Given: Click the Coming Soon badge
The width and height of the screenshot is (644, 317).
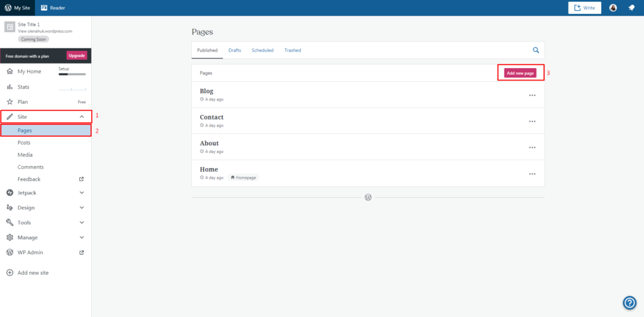Looking at the screenshot, I should 33,40.
